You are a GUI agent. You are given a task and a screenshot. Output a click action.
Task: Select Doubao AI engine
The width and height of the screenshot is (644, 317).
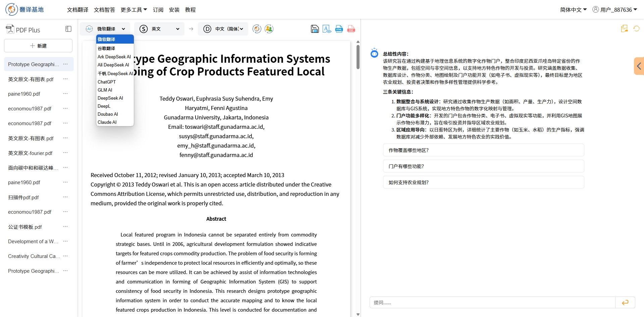click(115, 114)
